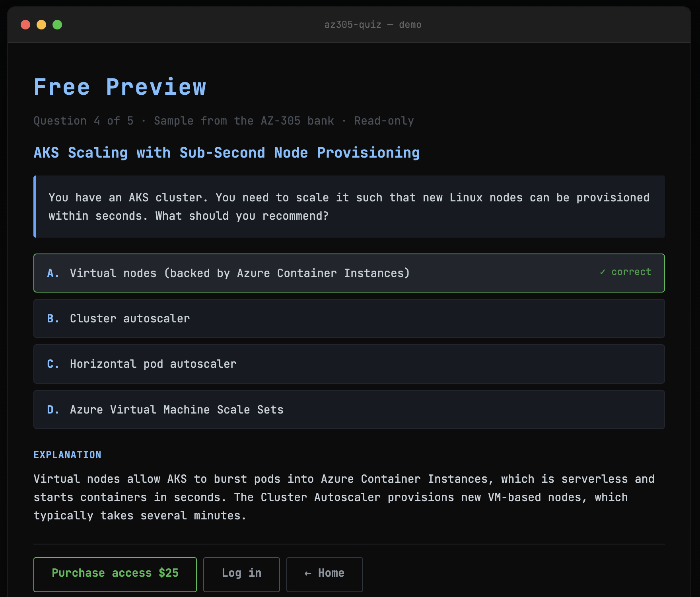This screenshot has width=700, height=597.
Task: Click the left arrow icon in Home
Action: [307, 574]
